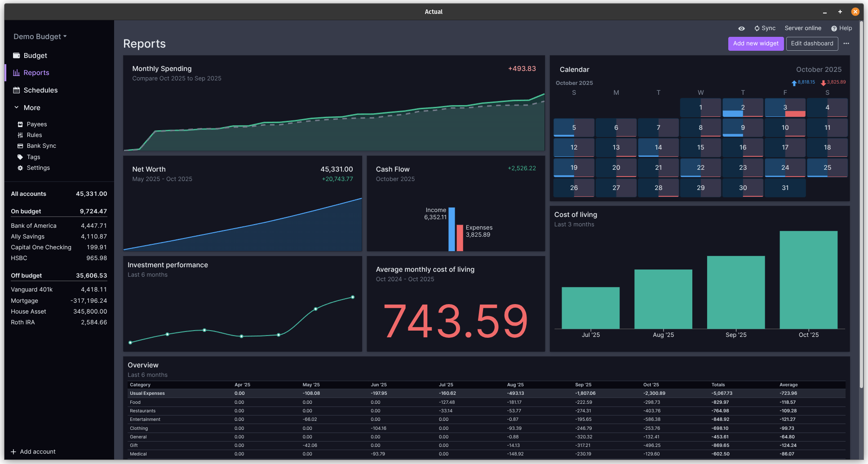Screen dimensions: 868x464
Task: Click the Oct '25 cost of living bar
Action: click(x=808, y=280)
